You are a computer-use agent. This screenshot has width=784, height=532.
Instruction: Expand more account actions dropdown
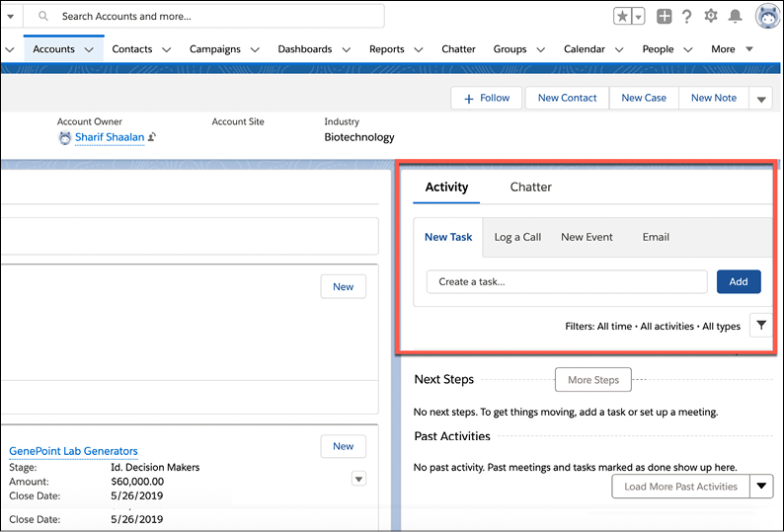tap(761, 99)
